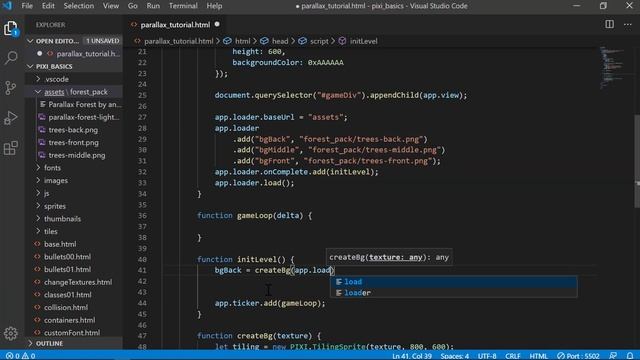Open the Source Control view icon
The image size is (640, 360).
pos(11,88)
